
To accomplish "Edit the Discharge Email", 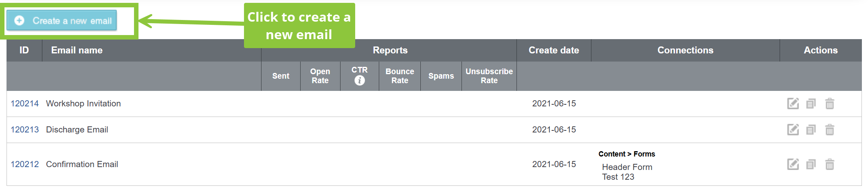I will coord(793,130).
